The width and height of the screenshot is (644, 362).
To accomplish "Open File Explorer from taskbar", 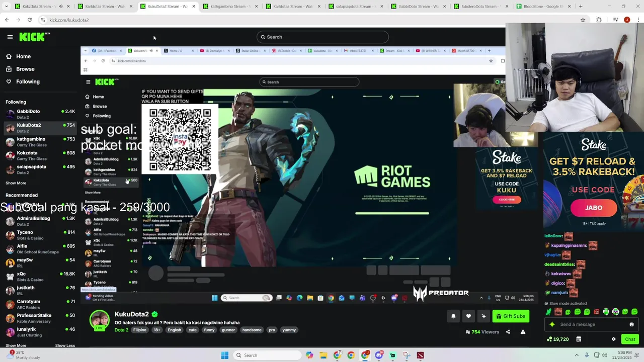I will [323, 355].
